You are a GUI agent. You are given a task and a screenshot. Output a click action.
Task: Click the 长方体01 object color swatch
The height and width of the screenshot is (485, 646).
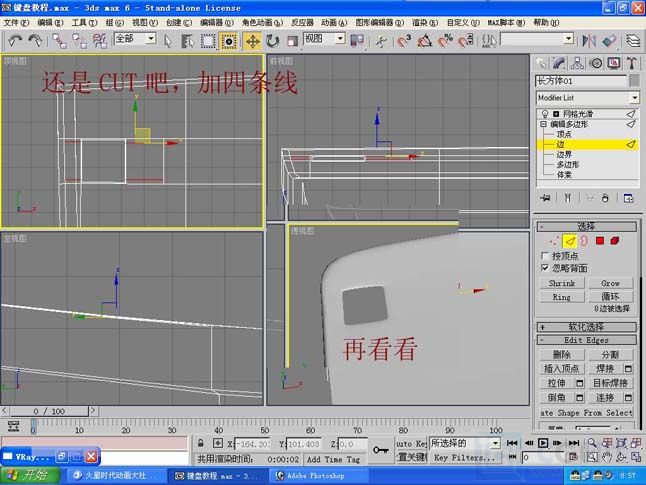click(x=634, y=80)
